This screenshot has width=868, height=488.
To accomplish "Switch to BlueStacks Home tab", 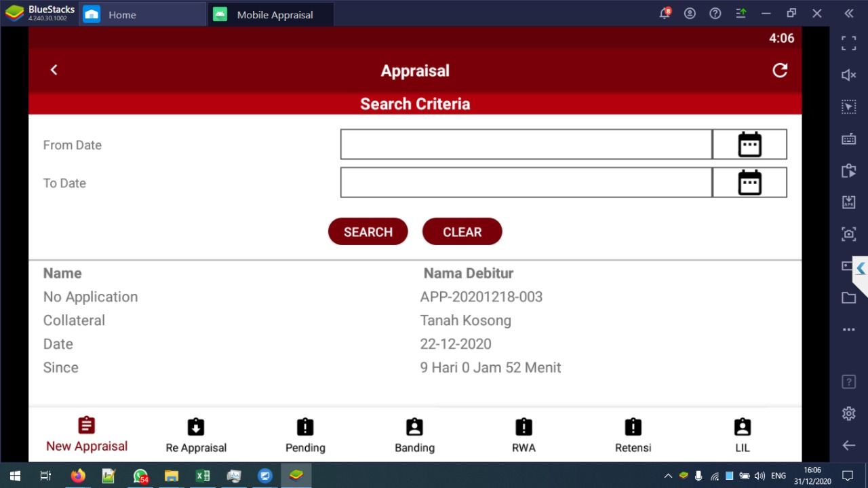I will click(142, 14).
